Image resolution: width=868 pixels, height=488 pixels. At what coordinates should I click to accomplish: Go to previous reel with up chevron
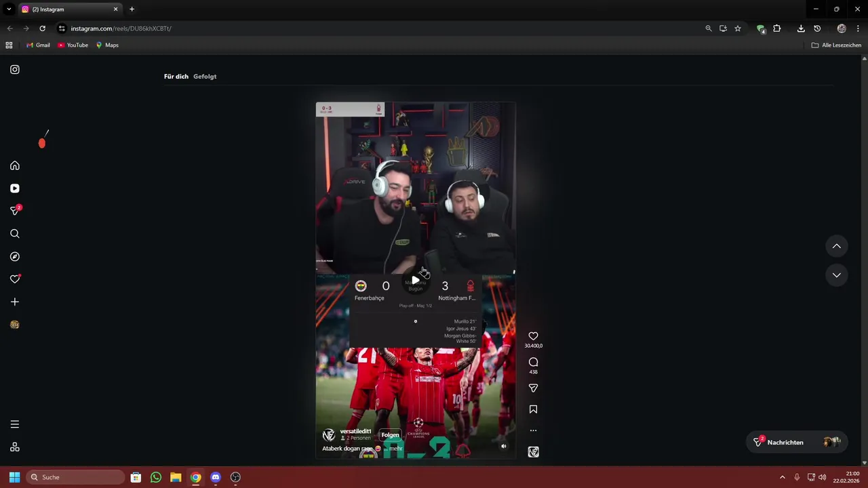point(836,246)
